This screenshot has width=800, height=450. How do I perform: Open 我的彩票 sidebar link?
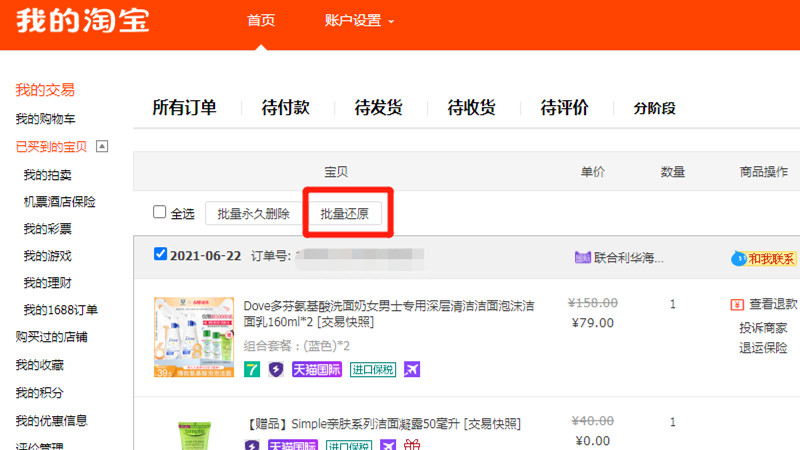(47, 229)
